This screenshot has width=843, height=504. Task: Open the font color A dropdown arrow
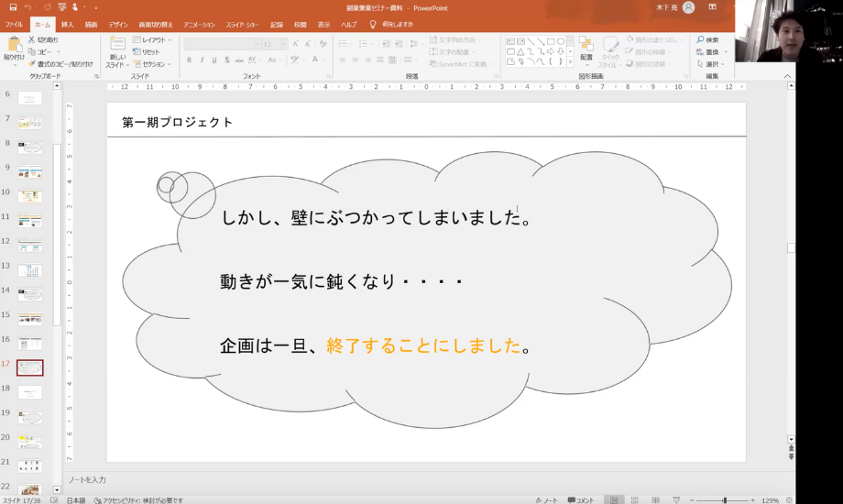pyautogui.click(x=323, y=60)
